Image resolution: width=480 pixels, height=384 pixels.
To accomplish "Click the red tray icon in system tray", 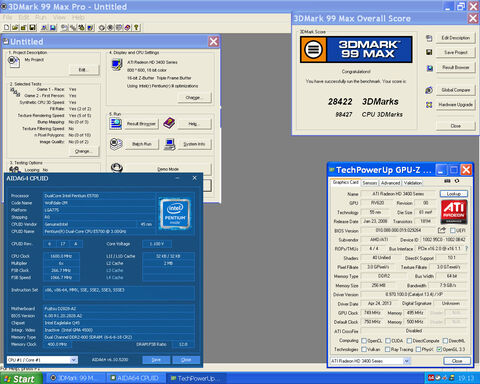I will point(431,378).
